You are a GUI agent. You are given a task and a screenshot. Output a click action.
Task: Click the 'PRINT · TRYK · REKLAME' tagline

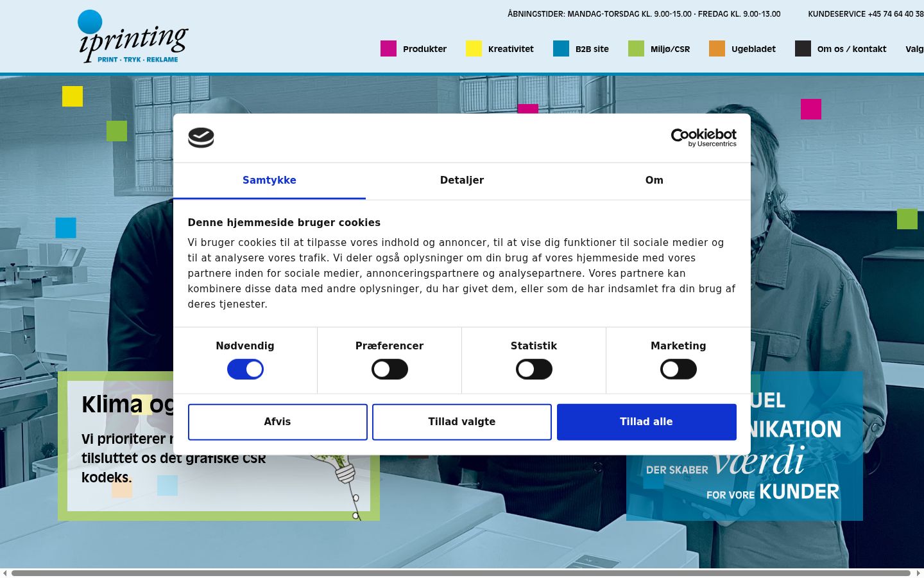tap(138, 60)
